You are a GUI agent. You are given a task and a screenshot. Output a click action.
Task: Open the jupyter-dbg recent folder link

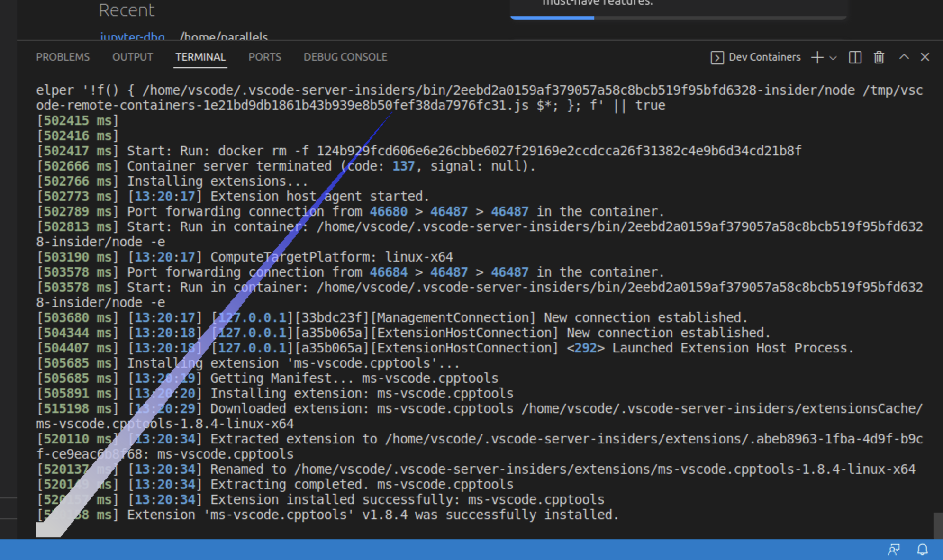[132, 36]
